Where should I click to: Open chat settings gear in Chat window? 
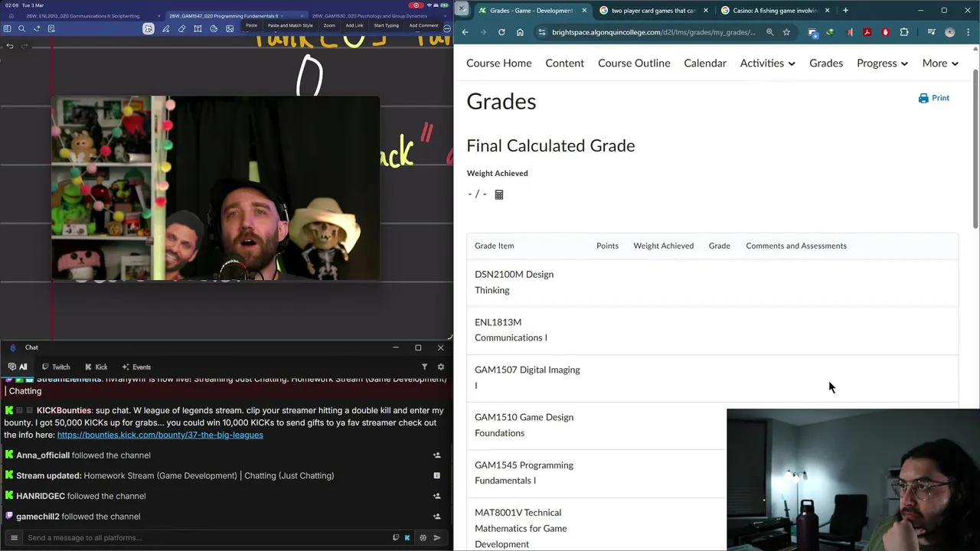440,367
